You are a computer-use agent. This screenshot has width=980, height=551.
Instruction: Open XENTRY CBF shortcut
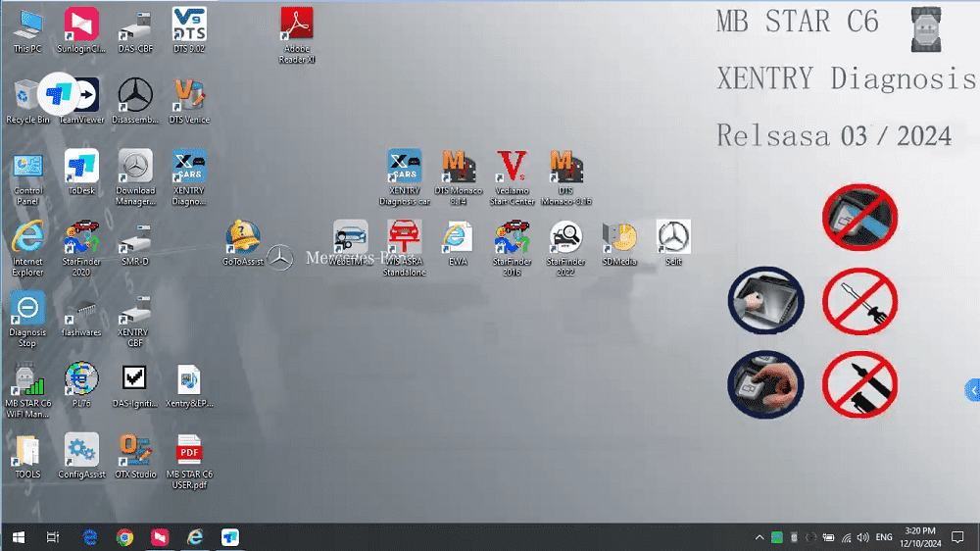pyautogui.click(x=135, y=320)
